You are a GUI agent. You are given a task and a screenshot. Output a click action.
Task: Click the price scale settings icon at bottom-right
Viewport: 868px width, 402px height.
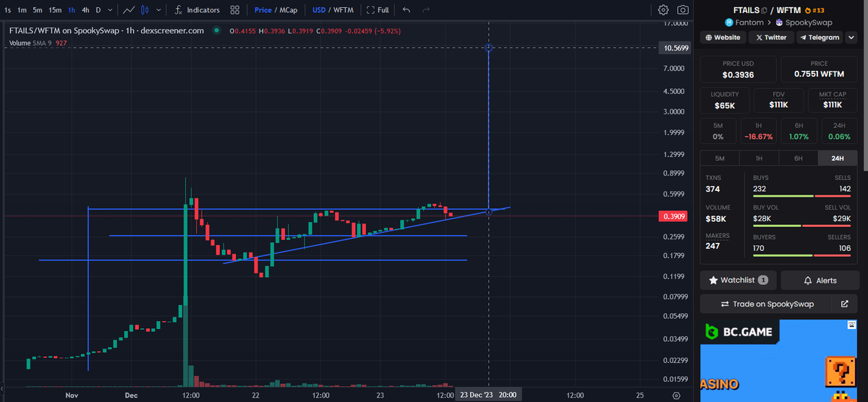pyautogui.click(x=676, y=395)
